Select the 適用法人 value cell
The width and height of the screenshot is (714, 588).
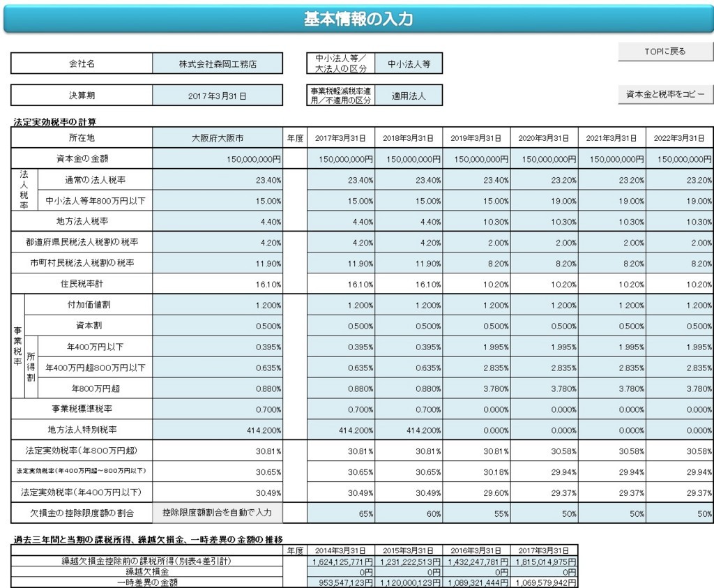click(x=409, y=96)
